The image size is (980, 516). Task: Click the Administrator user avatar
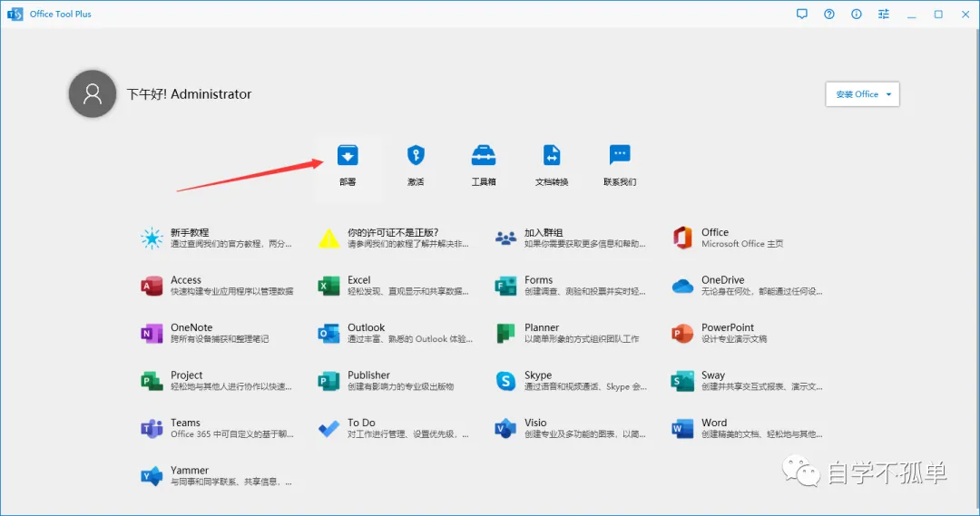[93, 93]
